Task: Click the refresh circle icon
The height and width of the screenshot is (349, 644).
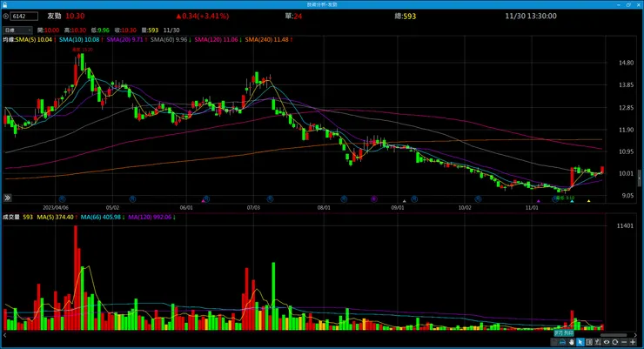Action: tap(614, 342)
